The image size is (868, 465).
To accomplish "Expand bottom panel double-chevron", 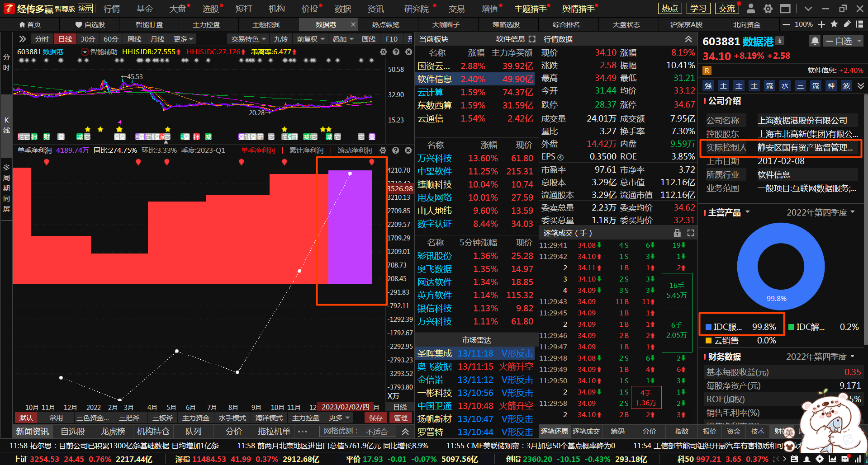I will pos(405,432).
